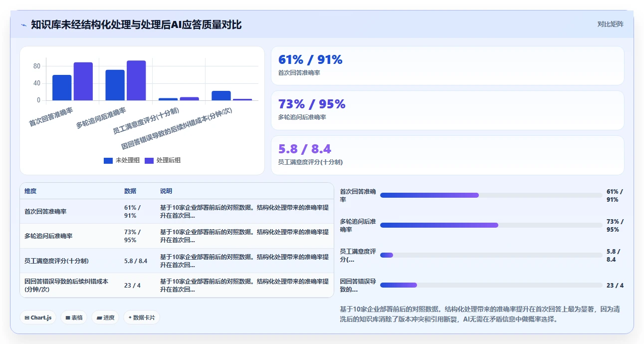Click the icon in the 进度 tag
This screenshot has width=644, height=344.
pyautogui.click(x=99, y=318)
